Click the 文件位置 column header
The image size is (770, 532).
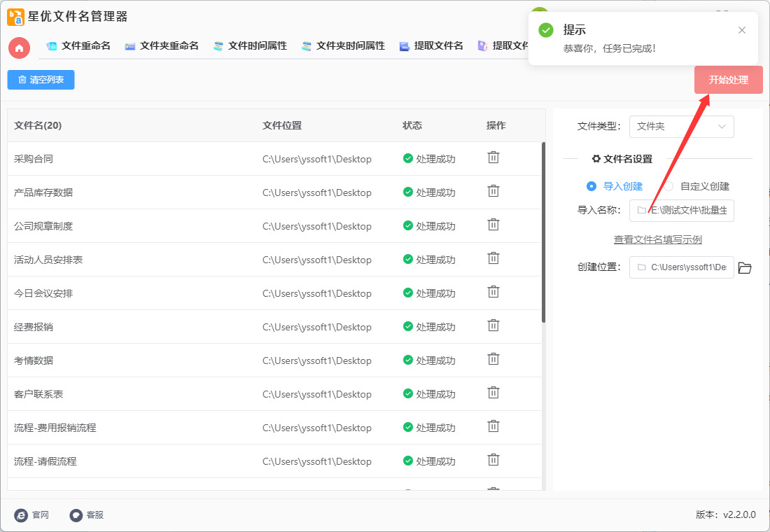tap(282, 126)
